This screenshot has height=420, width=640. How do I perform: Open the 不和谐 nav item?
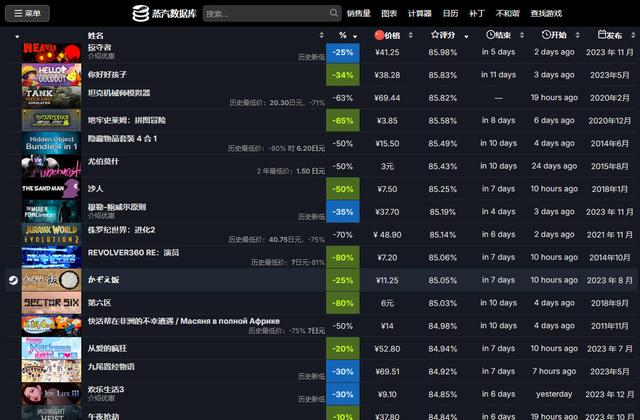point(507,13)
